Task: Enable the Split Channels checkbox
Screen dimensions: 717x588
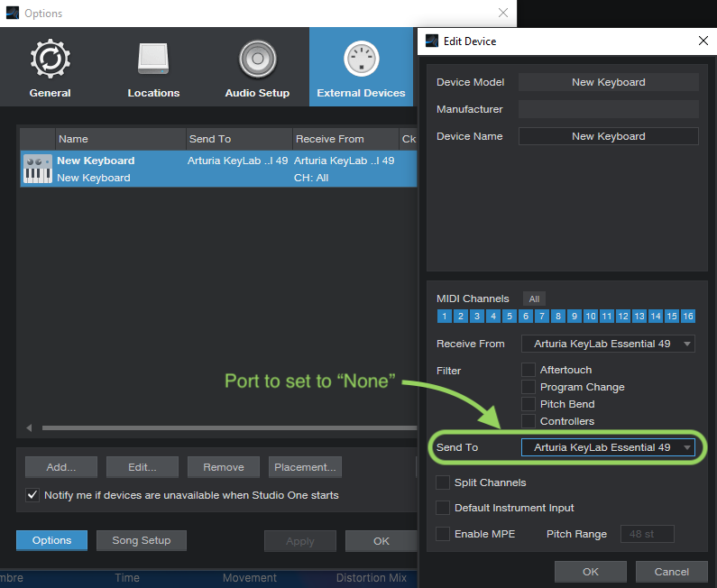Action: pyautogui.click(x=443, y=482)
